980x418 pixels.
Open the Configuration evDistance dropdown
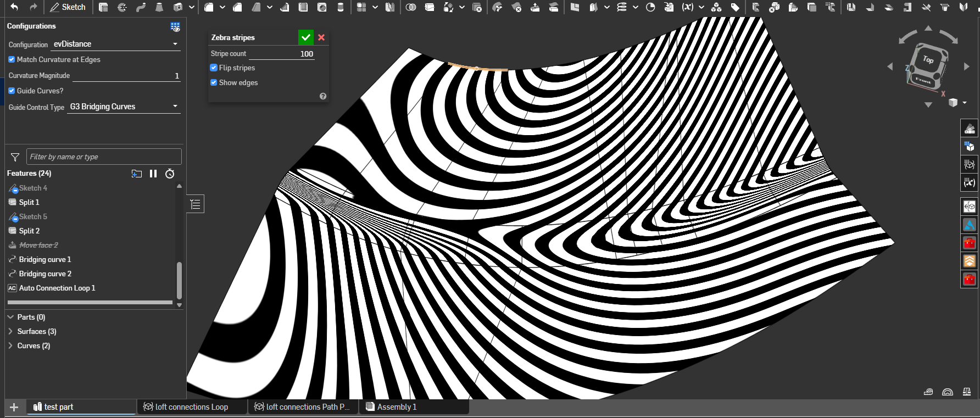115,44
